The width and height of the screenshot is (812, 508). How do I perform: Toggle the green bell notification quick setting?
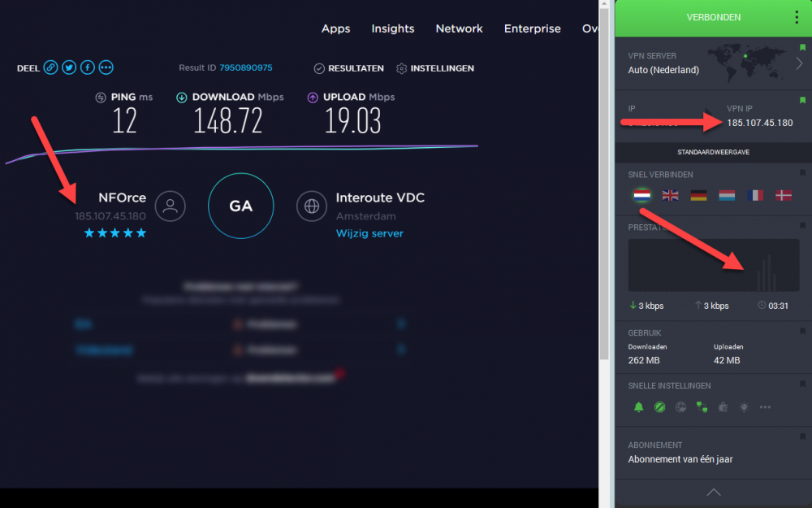coord(638,407)
